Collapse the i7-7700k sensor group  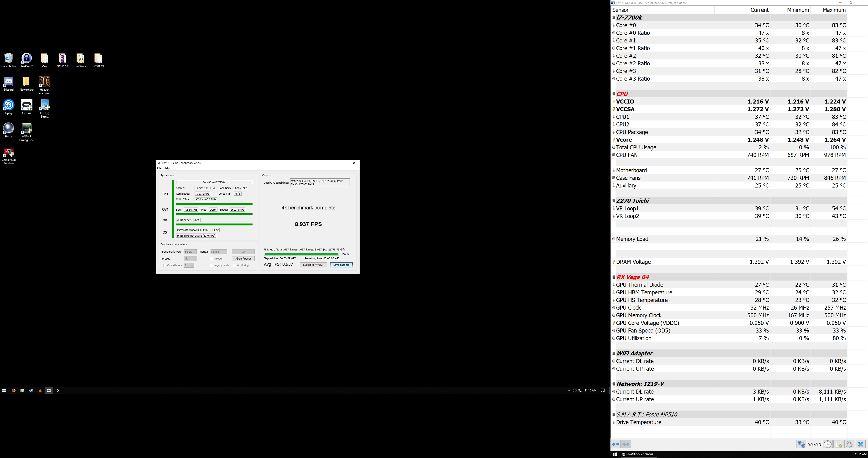coord(614,17)
